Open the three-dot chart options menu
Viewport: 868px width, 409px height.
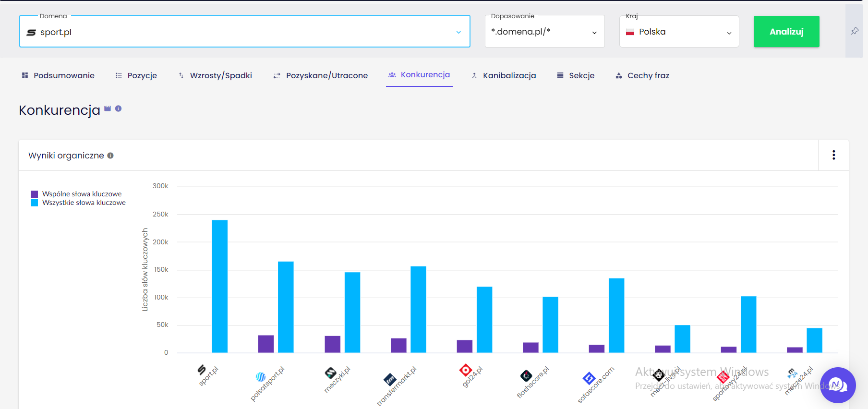click(x=833, y=155)
